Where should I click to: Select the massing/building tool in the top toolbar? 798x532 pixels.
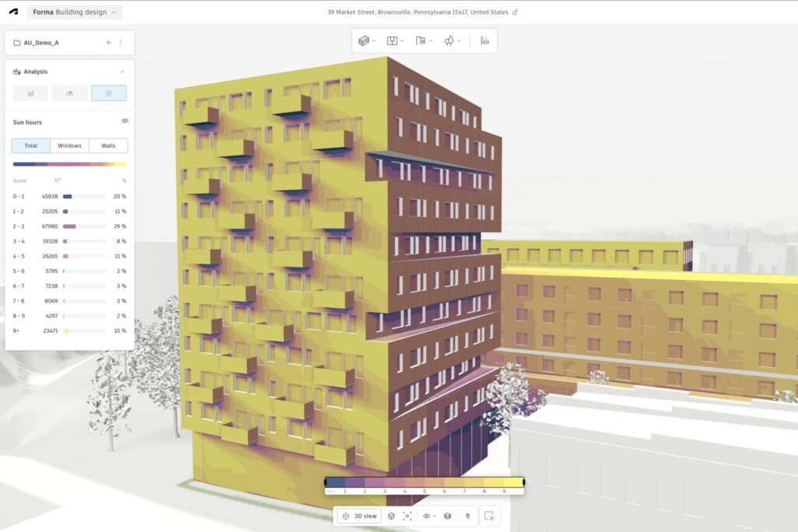(364, 41)
